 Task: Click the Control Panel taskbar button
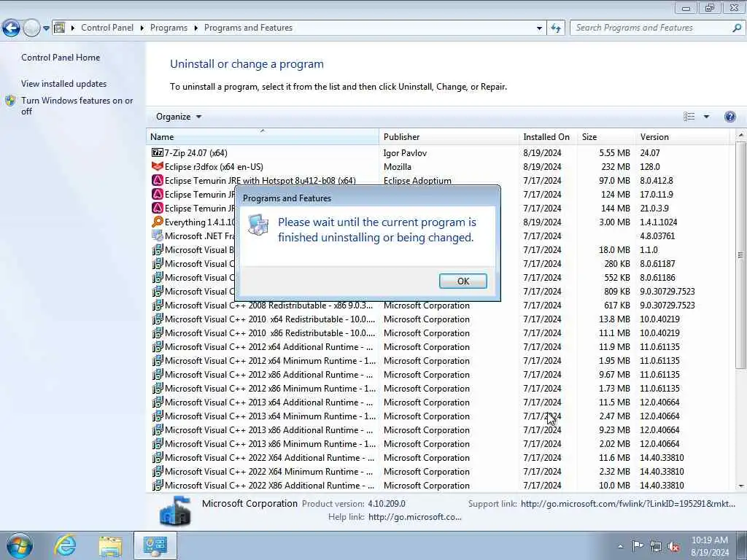pos(155,545)
